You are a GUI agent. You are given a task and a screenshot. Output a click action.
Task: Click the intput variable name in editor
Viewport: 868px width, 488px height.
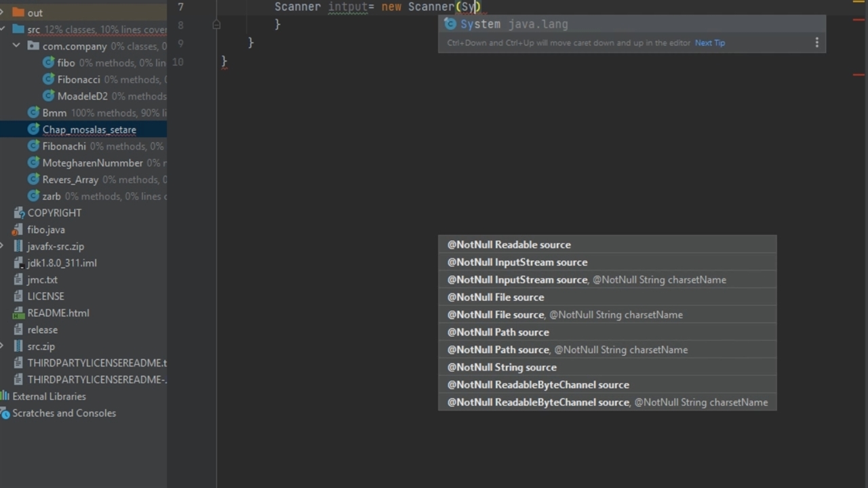tap(347, 7)
